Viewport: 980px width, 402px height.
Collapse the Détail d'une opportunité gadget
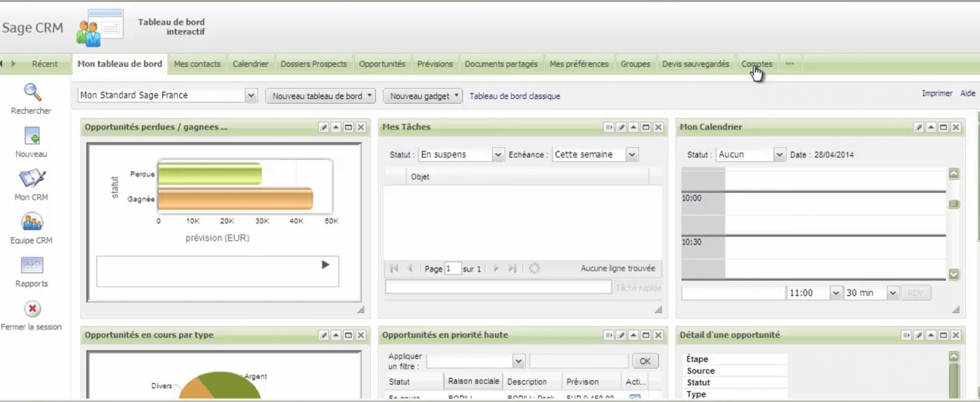tap(931, 335)
